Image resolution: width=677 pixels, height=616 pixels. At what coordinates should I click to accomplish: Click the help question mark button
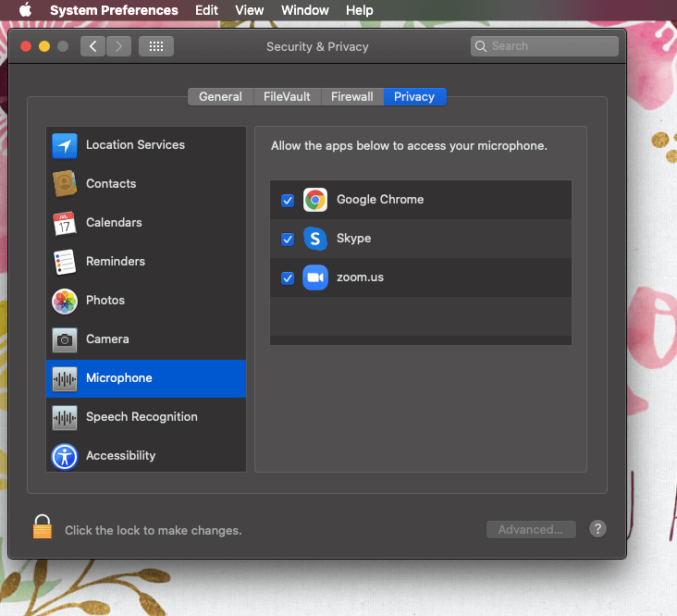[x=598, y=529]
